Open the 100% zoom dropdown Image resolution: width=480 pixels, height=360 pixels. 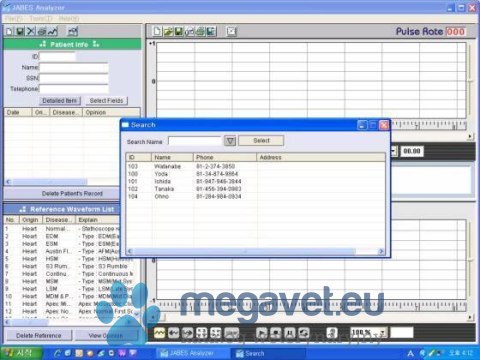coord(383,332)
